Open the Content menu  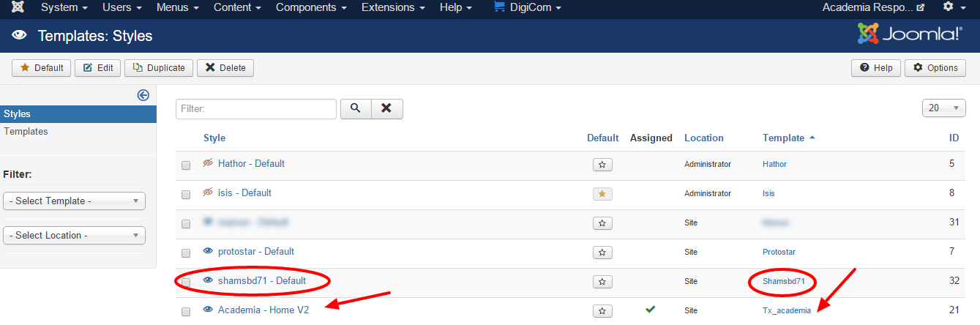(x=238, y=7)
